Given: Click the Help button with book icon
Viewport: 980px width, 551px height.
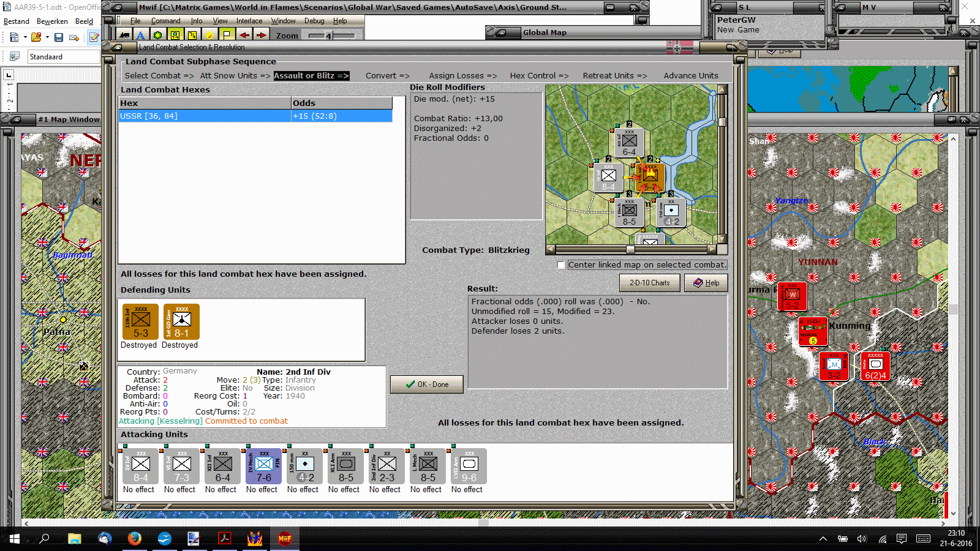Looking at the screenshot, I should [706, 283].
